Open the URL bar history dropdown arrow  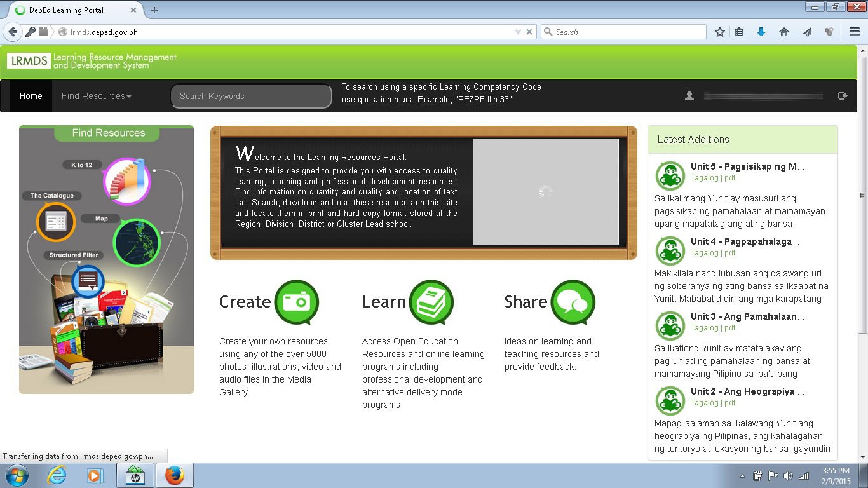point(518,32)
